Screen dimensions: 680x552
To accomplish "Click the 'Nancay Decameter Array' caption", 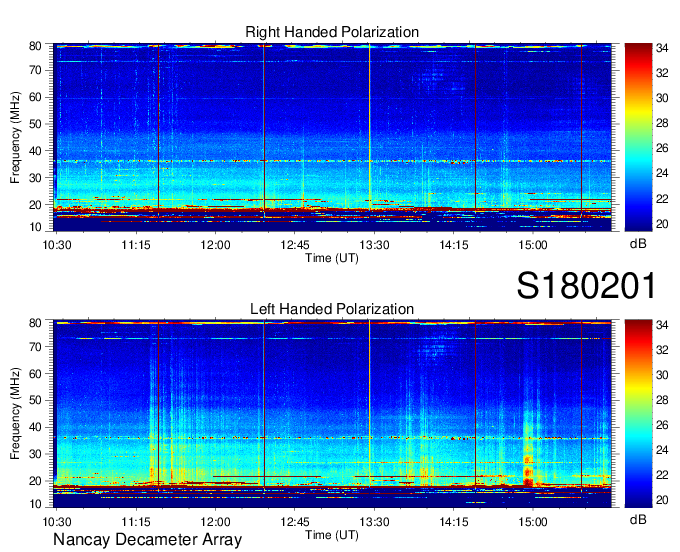I will point(147,540).
